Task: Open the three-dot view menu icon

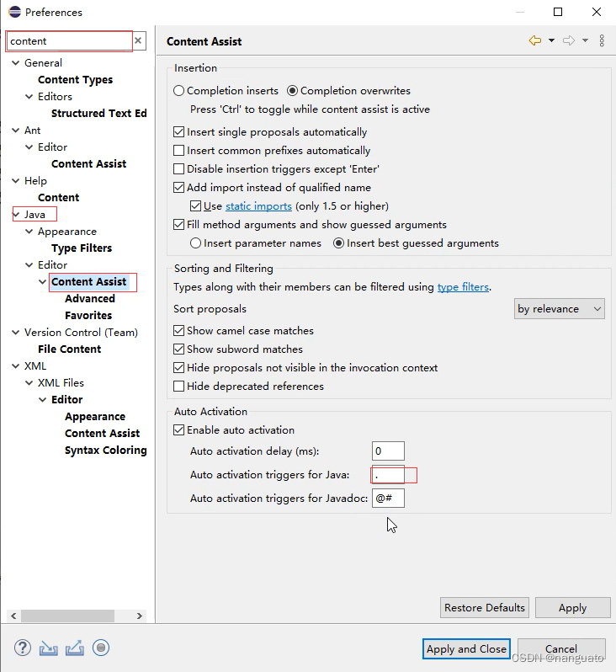Action: point(602,40)
